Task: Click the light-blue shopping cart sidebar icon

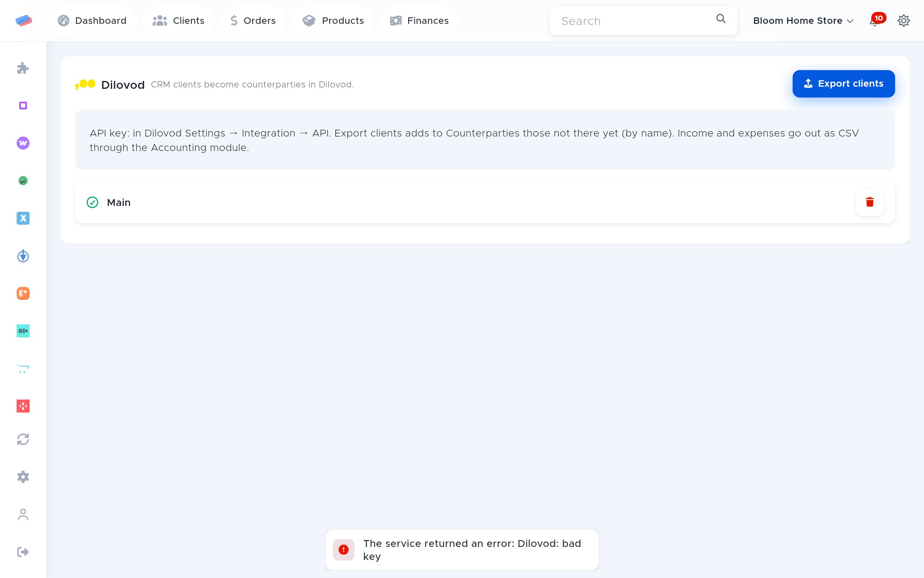Action: 23,368
